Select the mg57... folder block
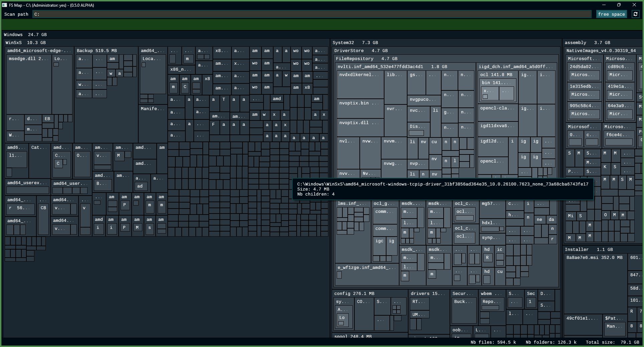 (x=492, y=209)
